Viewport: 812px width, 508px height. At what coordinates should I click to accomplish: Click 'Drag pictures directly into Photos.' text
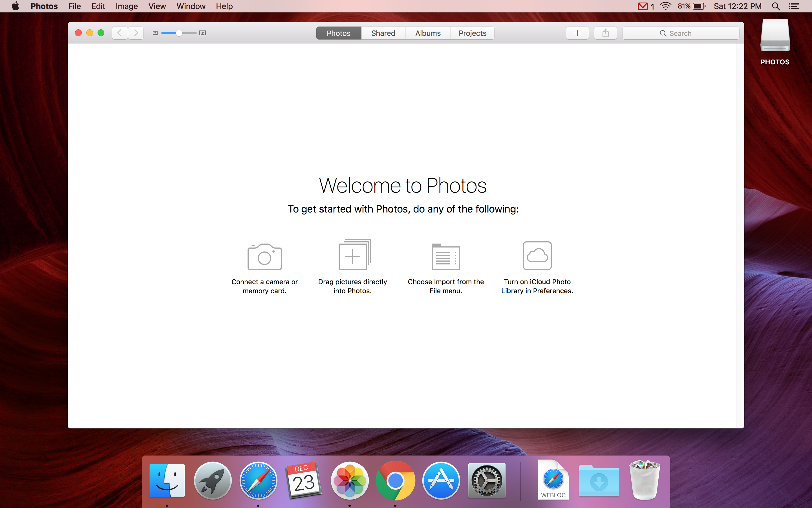coord(352,286)
